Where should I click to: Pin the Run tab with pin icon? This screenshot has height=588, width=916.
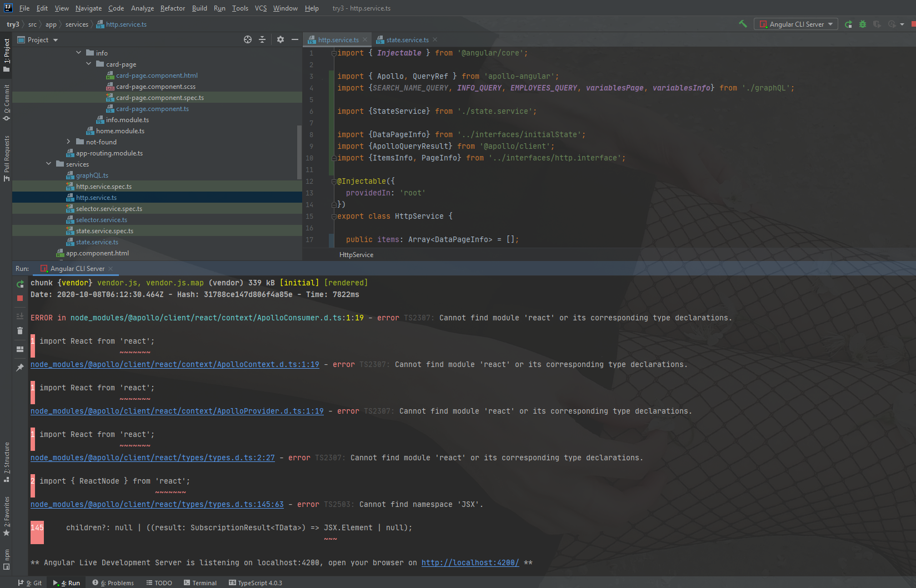pos(20,367)
